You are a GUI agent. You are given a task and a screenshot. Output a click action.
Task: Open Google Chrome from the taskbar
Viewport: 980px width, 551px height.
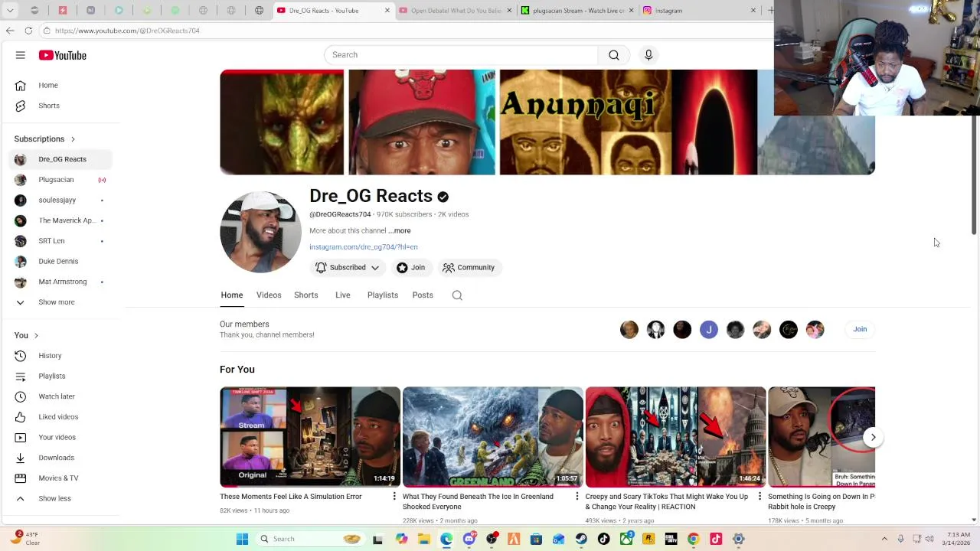tap(693, 539)
